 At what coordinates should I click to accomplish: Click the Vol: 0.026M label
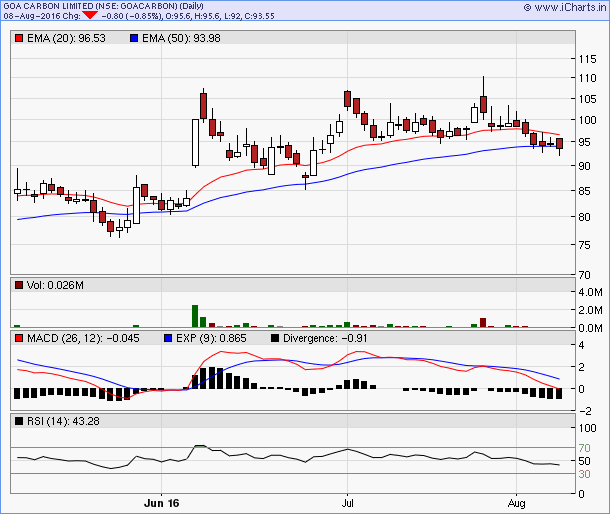[x=55, y=285]
